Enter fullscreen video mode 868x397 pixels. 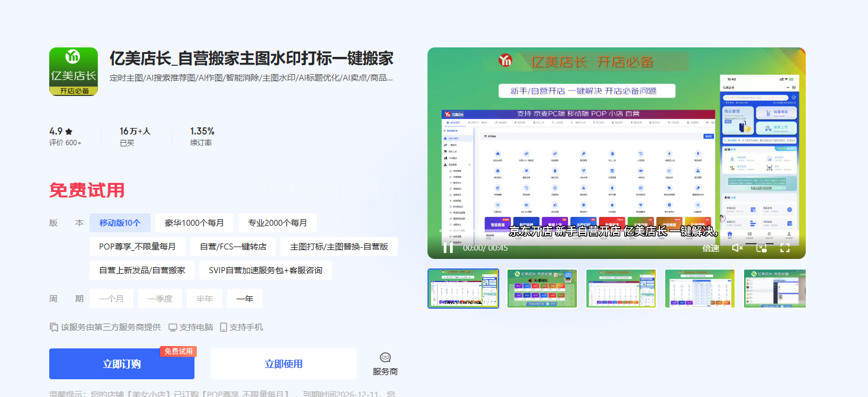784,248
